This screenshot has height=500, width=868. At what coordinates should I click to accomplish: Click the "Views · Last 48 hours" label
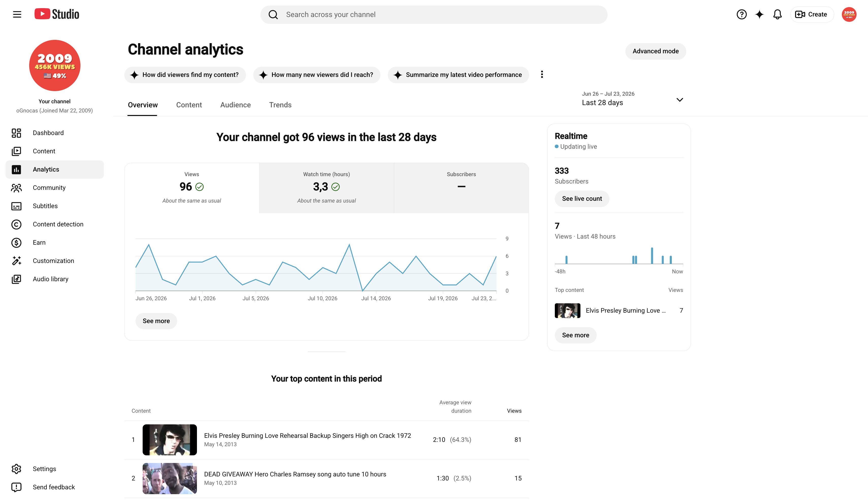[x=585, y=237]
